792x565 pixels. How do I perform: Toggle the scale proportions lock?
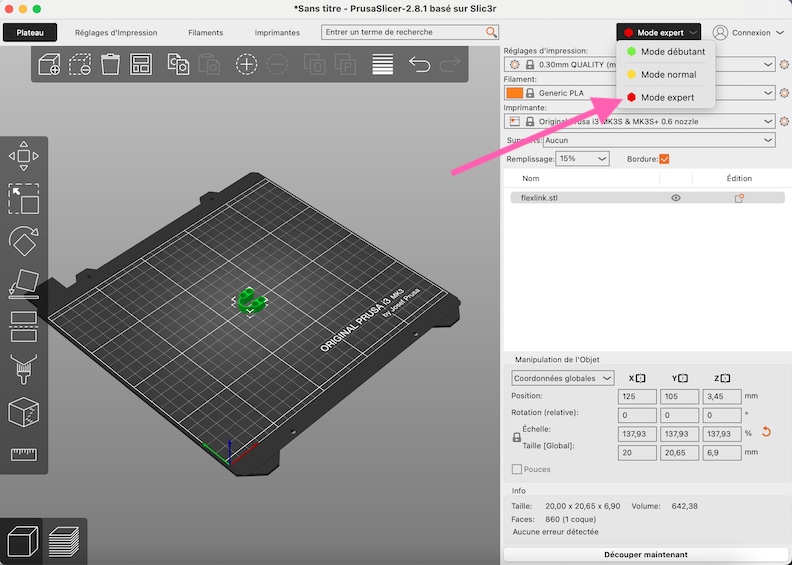point(517,437)
